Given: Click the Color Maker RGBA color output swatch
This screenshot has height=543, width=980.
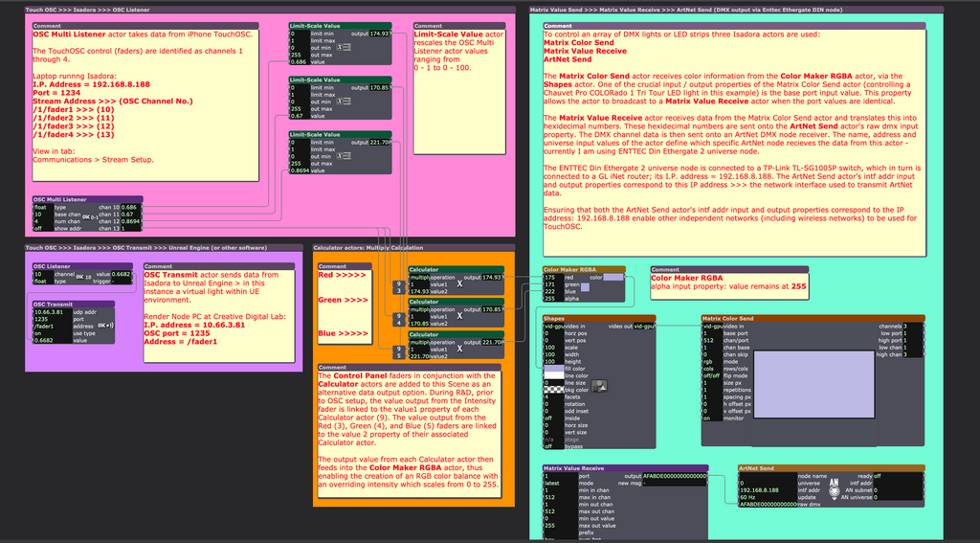Looking at the screenshot, I should (x=613, y=278).
